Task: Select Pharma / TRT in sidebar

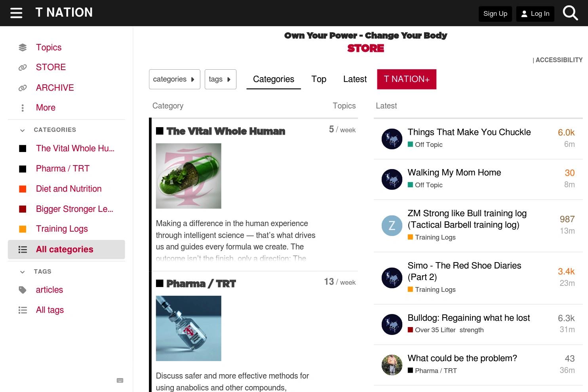Action: tap(63, 169)
